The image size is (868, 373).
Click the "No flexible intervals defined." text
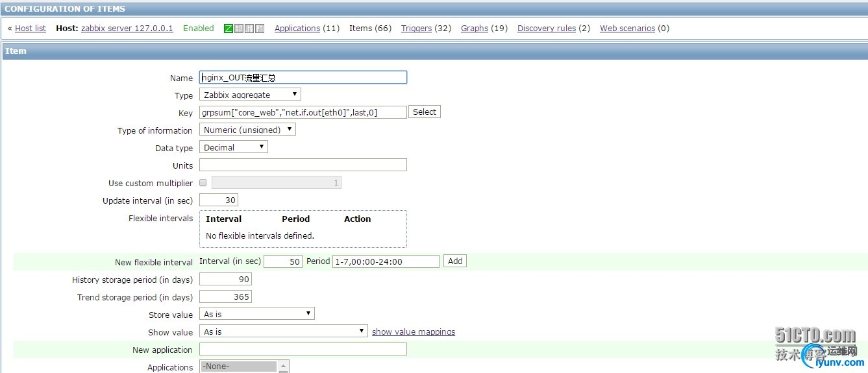260,236
